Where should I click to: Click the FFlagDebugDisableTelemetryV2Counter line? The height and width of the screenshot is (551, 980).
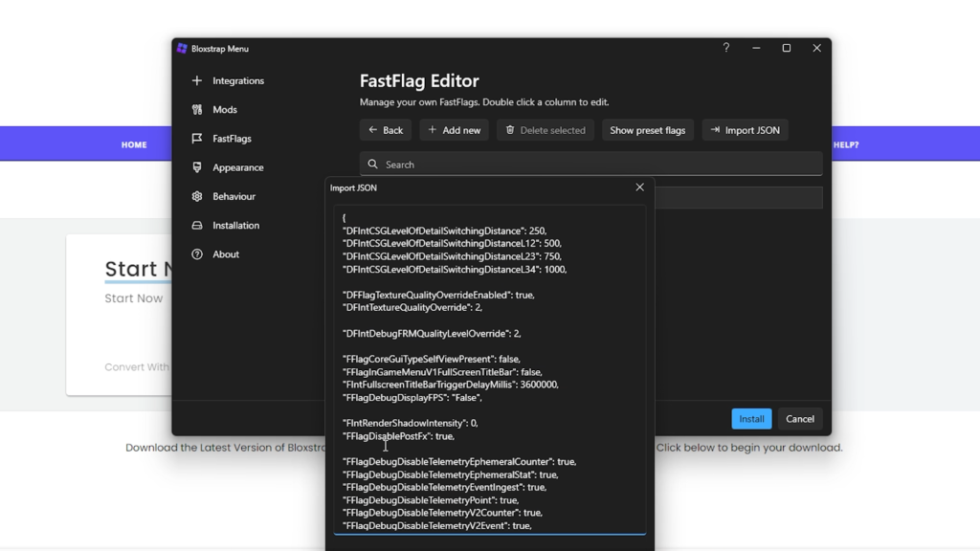442,513
